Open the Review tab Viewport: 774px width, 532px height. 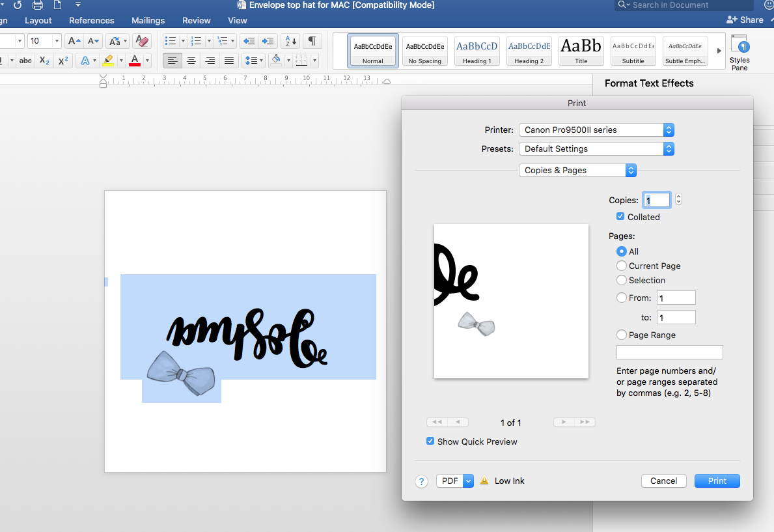click(x=197, y=20)
